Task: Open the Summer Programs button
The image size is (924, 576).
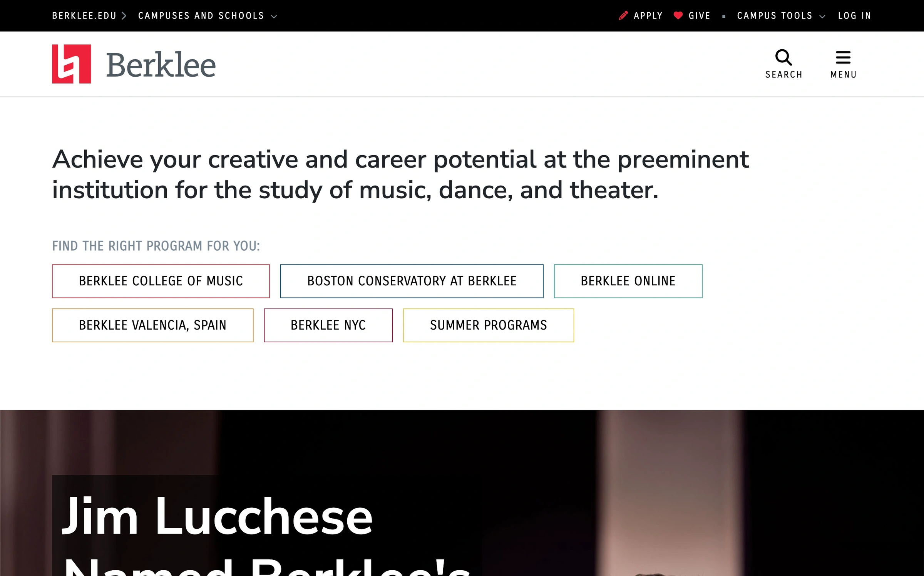Action: pos(489,325)
